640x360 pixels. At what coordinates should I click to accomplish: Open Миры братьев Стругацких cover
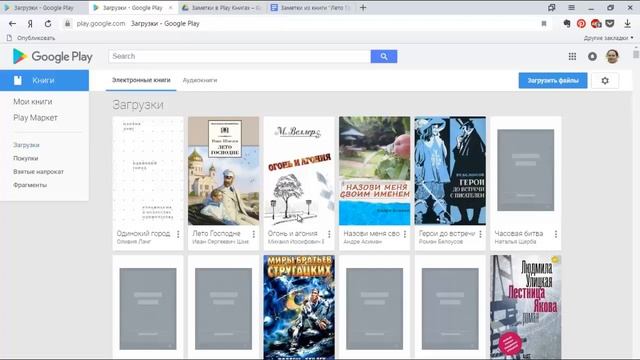(299, 307)
